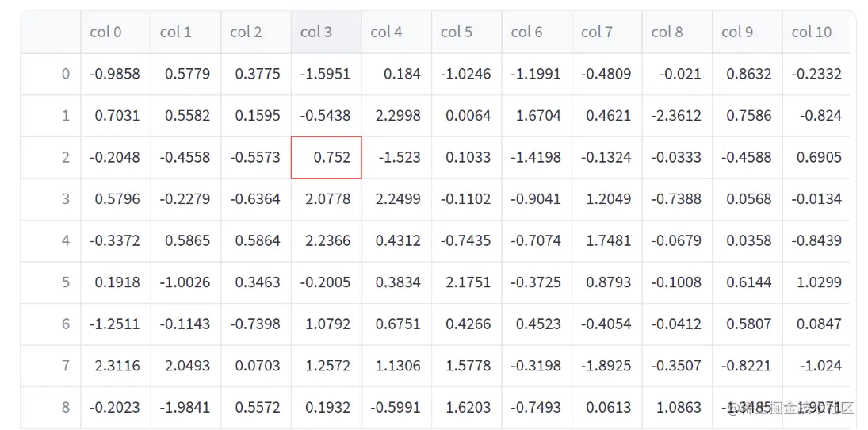Click the cell with value -0.824
This screenshot has height=430, width=868.
(x=816, y=116)
